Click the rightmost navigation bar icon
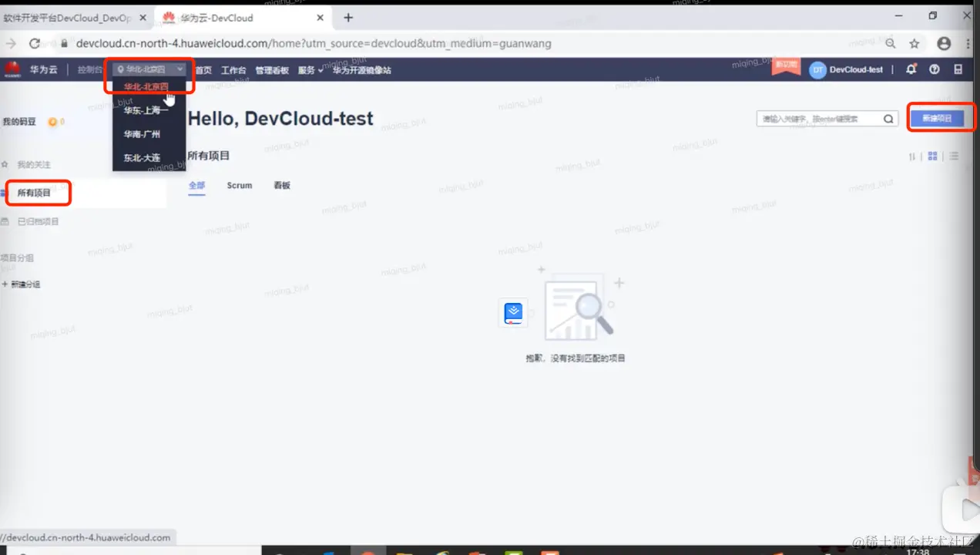This screenshot has width=980, height=555. [958, 69]
